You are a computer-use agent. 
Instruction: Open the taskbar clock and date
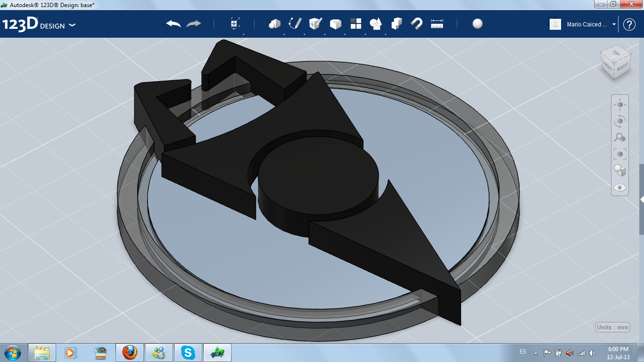(618, 353)
